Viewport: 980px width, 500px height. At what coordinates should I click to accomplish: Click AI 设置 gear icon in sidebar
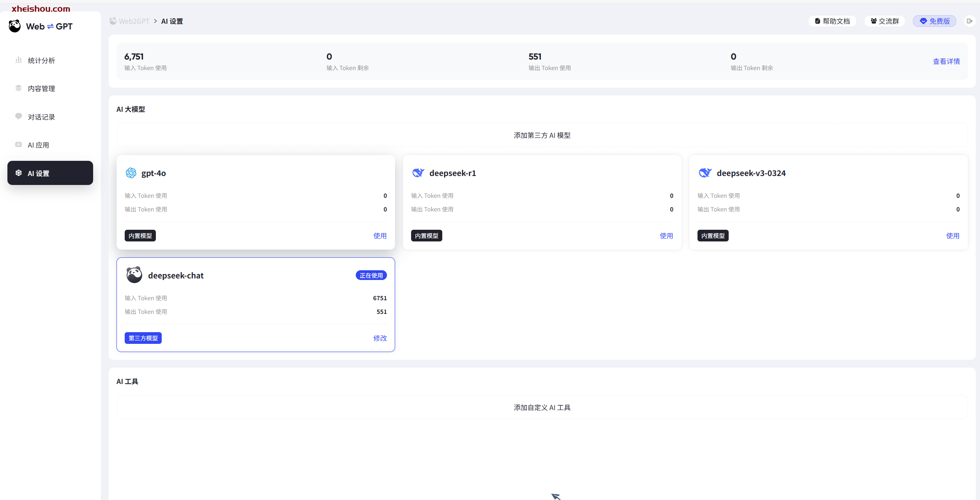pos(18,173)
